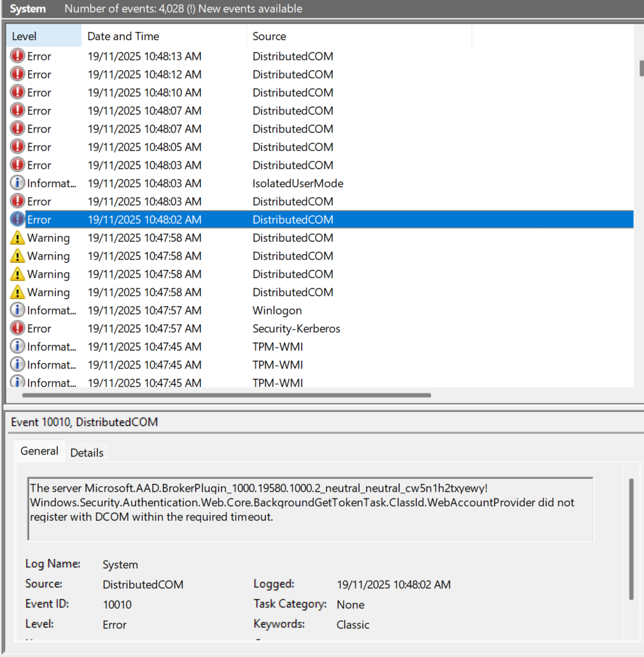Click the Keywords value Classic

pos(353,625)
